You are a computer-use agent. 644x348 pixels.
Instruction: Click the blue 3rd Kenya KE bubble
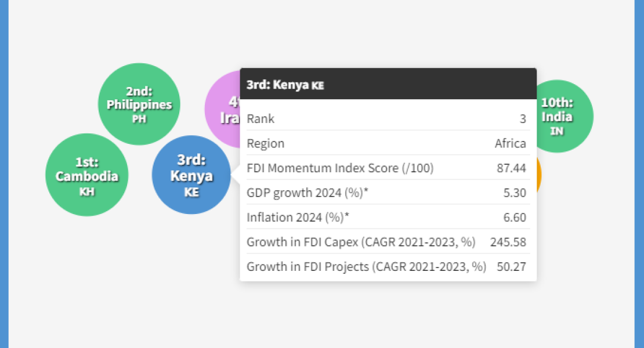(x=191, y=175)
